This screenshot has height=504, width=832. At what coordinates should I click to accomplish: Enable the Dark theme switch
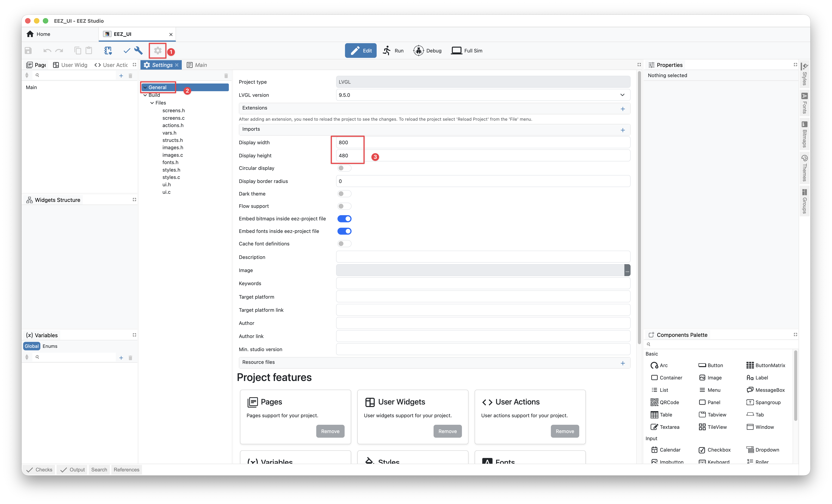pos(344,194)
